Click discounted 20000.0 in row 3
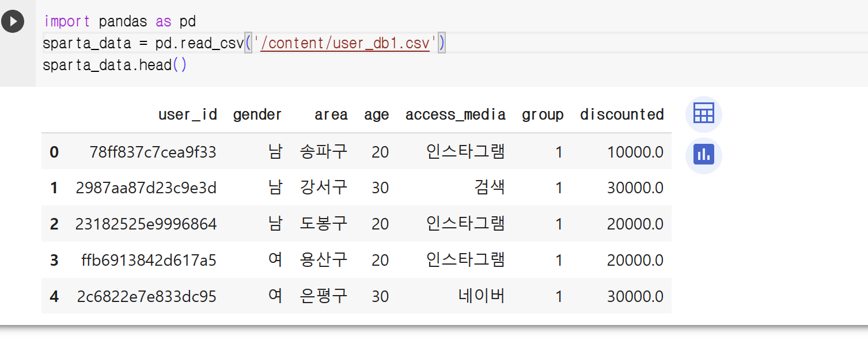 (x=635, y=261)
